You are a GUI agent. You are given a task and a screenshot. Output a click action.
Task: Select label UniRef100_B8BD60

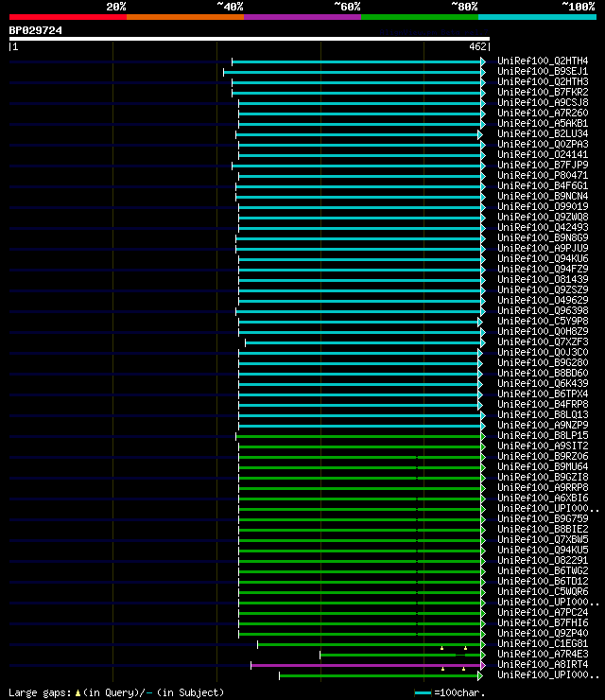coord(543,373)
